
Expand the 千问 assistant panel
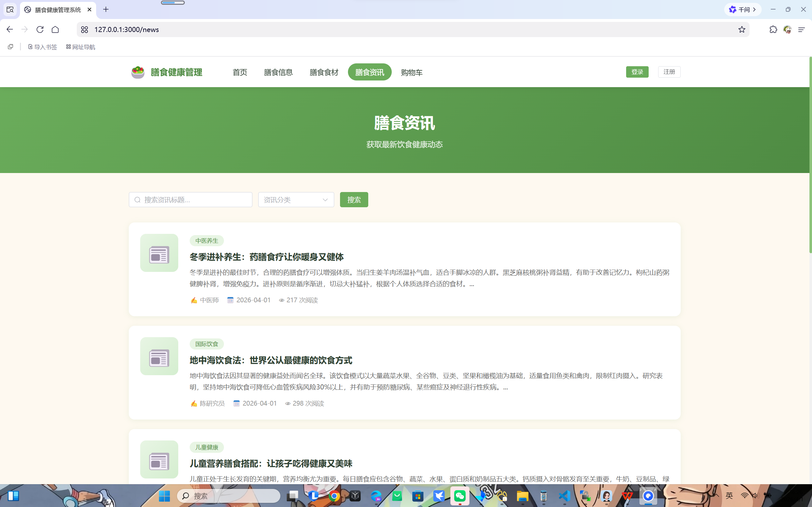[x=743, y=10]
